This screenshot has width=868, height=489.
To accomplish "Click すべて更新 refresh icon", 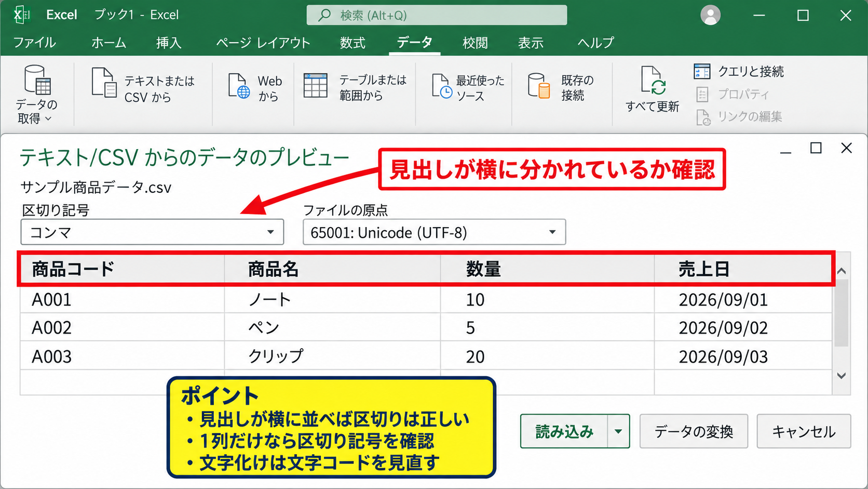I will [x=653, y=81].
